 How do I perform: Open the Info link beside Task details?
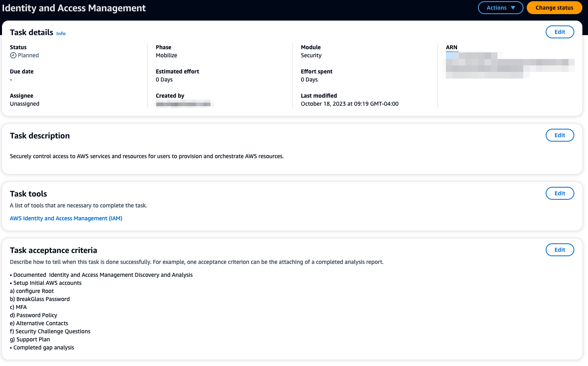pyautogui.click(x=60, y=33)
